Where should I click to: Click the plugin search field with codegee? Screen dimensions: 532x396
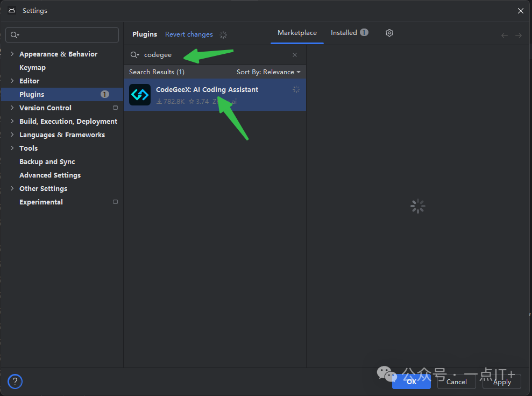click(215, 55)
